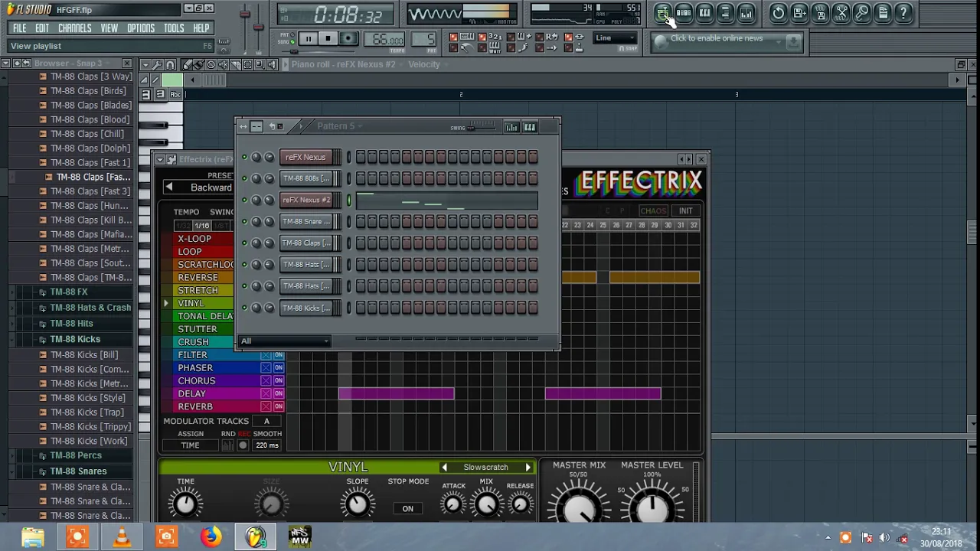Click the Effectrix MASTER MIX knob
Image resolution: width=980 pixels, height=551 pixels.
(x=580, y=507)
